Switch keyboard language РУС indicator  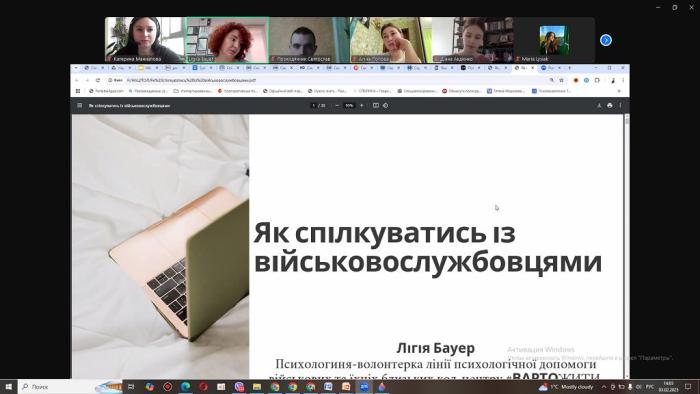pyautogui.click(x=650, y=387)
